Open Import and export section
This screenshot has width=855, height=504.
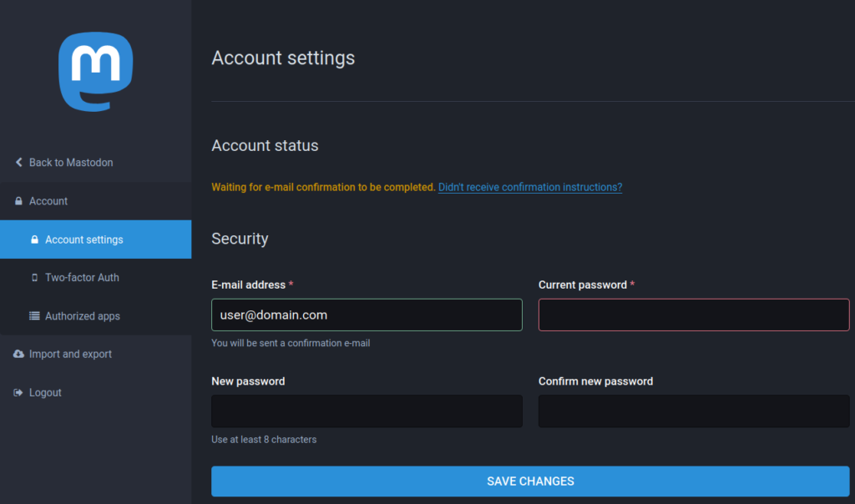click(x=70, y=355)
